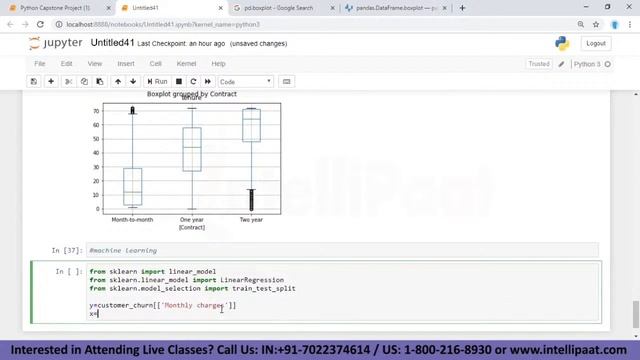640x360 pixels.
Task: Click the train_test_split import line
Action: click(192, 289)
